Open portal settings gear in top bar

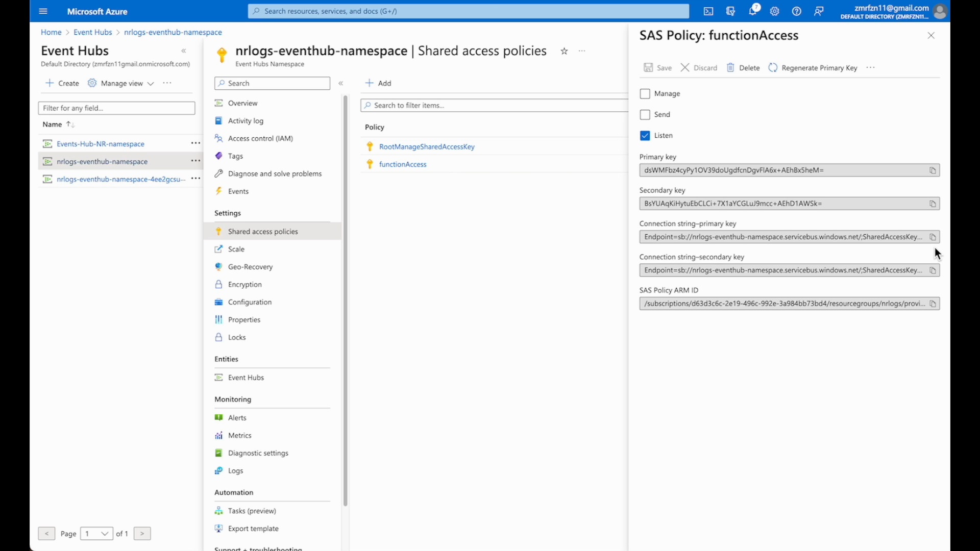pos(775,11)
